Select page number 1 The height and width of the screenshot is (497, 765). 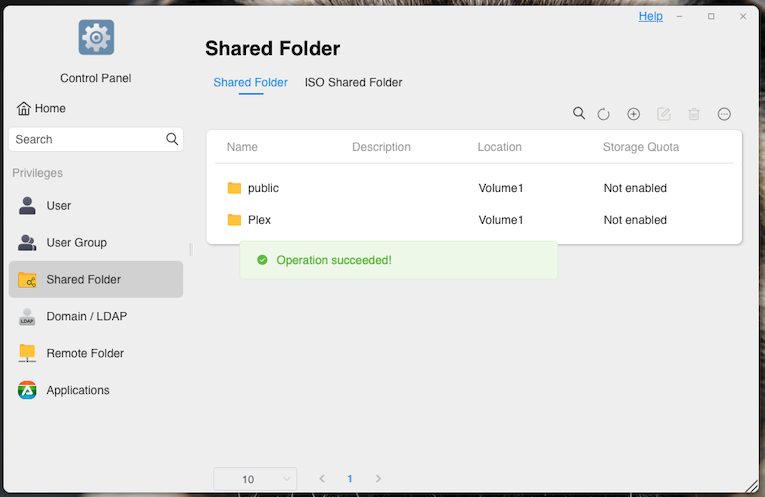click(350, 479)
